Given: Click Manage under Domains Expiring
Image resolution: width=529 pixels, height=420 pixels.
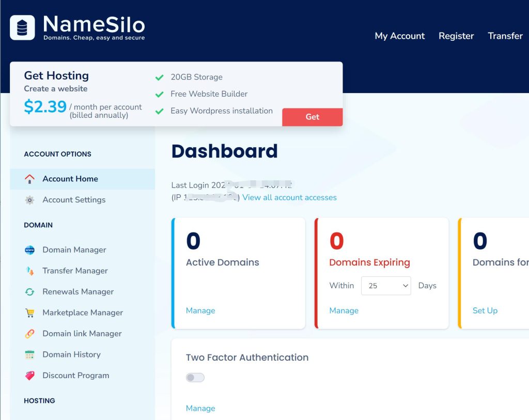Looking at the screenshot, I should (344, 310).
